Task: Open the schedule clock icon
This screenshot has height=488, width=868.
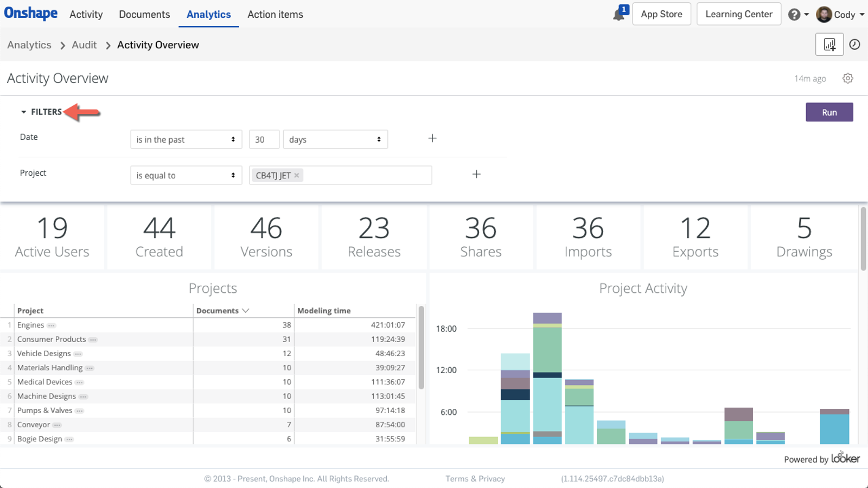Action: tap(855, 44)
